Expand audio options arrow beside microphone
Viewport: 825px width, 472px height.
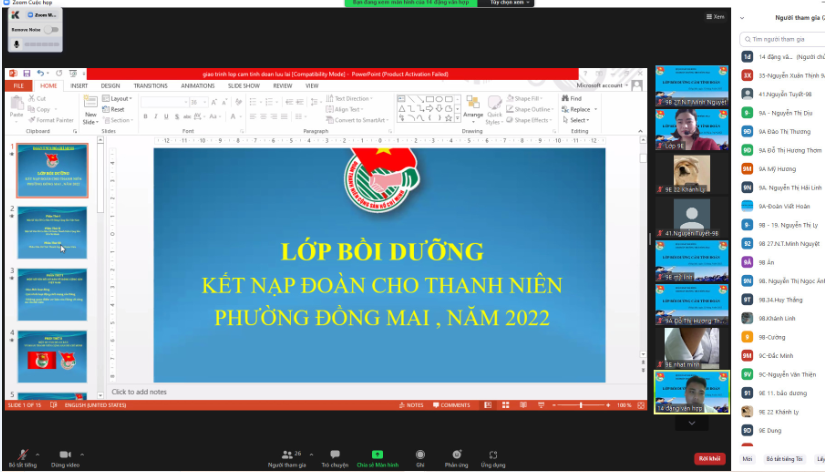click(x=37, y=454)
